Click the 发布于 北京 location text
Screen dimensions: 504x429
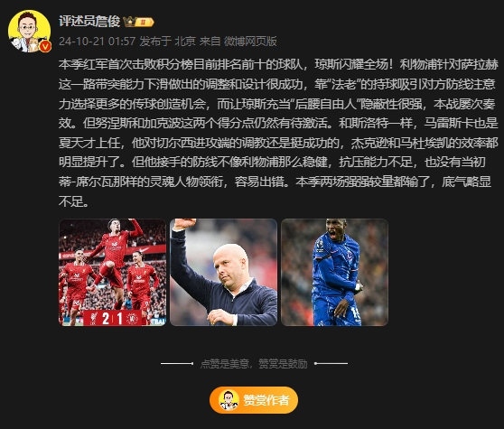tap(167, 42)
